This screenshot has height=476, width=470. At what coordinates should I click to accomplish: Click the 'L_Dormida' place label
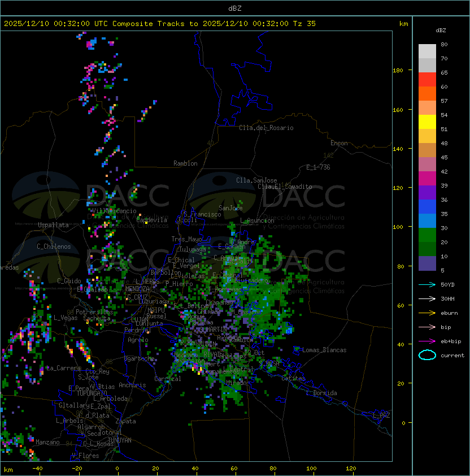321,393
